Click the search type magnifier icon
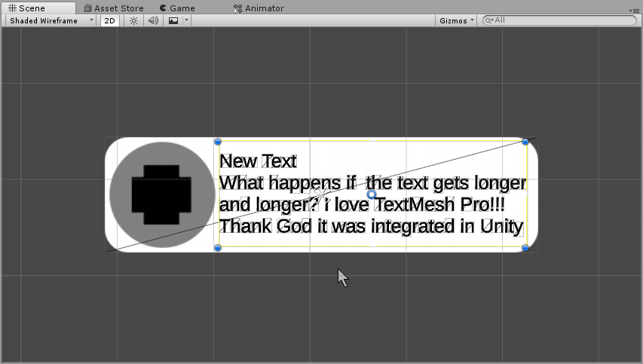The image size is (643, 364). (488, 20)
